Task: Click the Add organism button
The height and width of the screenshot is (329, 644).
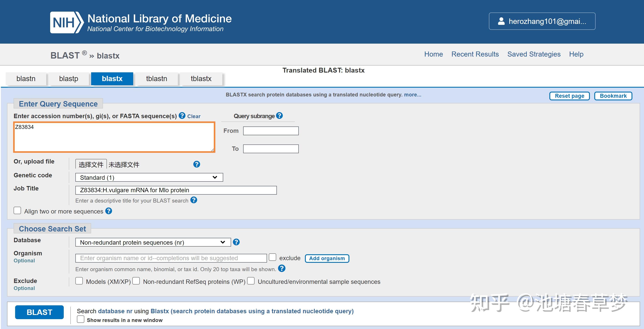Action: point(327,258)
